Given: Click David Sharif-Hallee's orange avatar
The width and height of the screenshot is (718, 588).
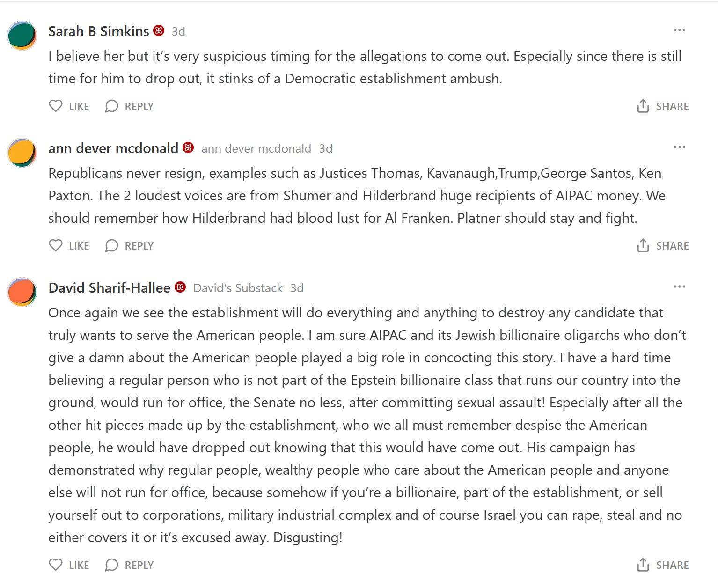Looking at the screenshot, I should coord(22,292).
